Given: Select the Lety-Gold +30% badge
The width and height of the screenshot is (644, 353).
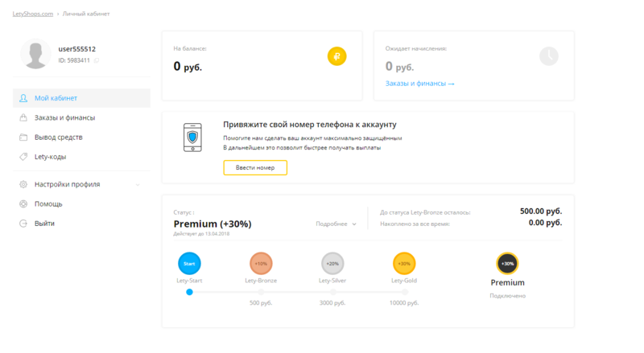Looking at the screenshot, I should (x=404, y=263).
